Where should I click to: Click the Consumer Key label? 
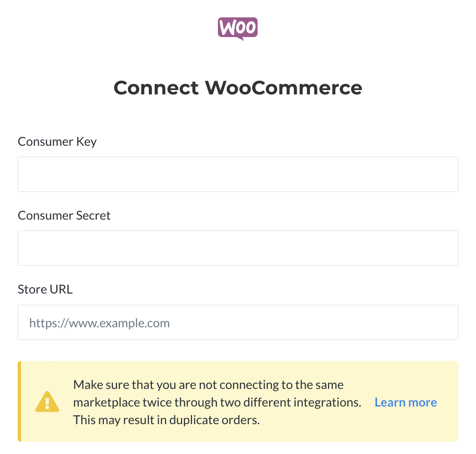tap(57, 142)
